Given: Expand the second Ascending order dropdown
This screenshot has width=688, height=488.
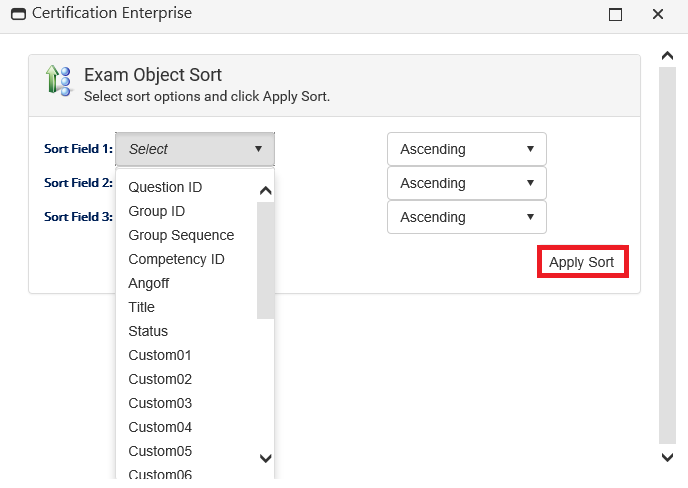Looking at the screenshot, I should (x=466, y=183).
